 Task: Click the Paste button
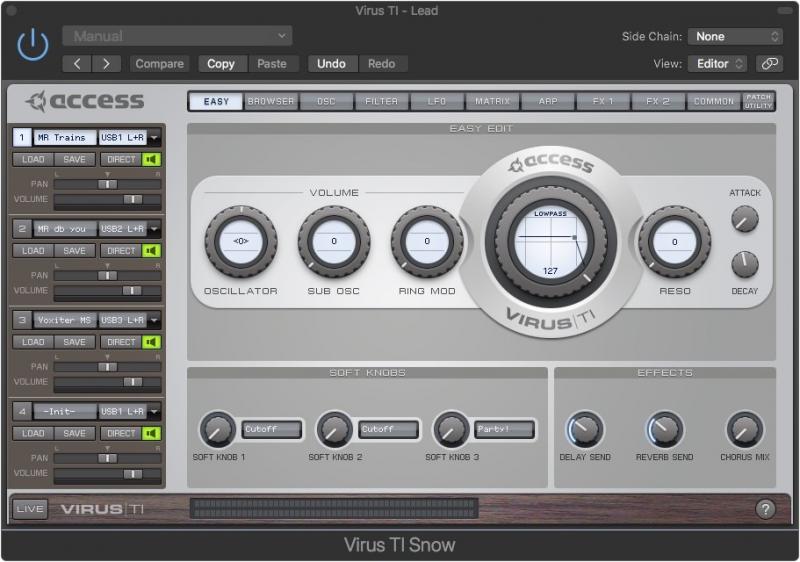pos(271,64)
